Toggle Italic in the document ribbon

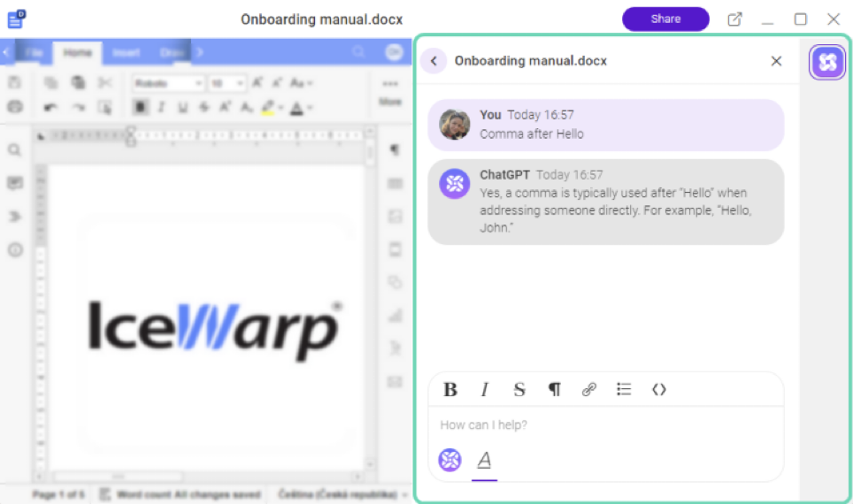161,107
